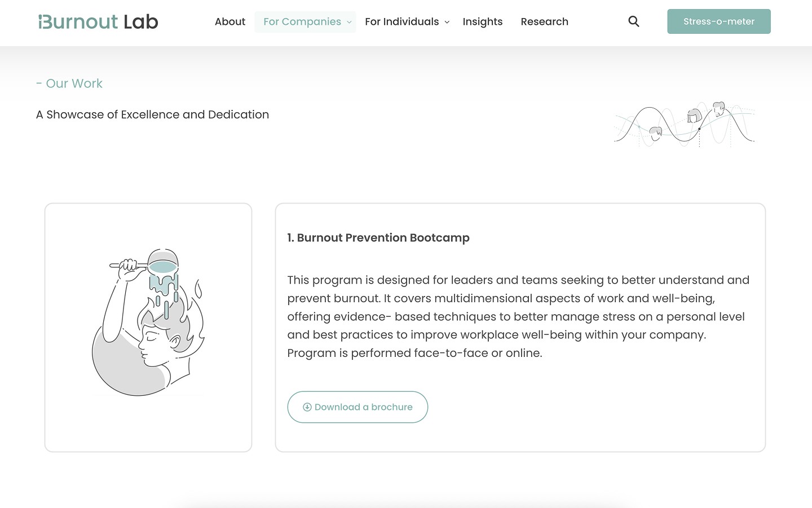Viewport: 812px width, 508px height.
Task: Click the bootcamp program description text
Action: 519,316
